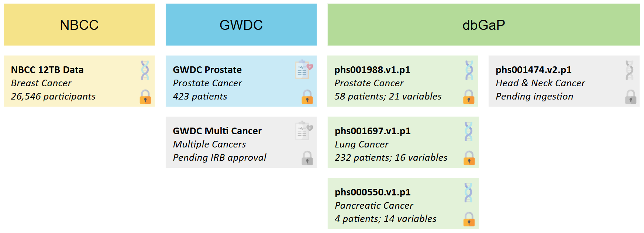Click the orange lock on Lung Cancer dataset

469,158
